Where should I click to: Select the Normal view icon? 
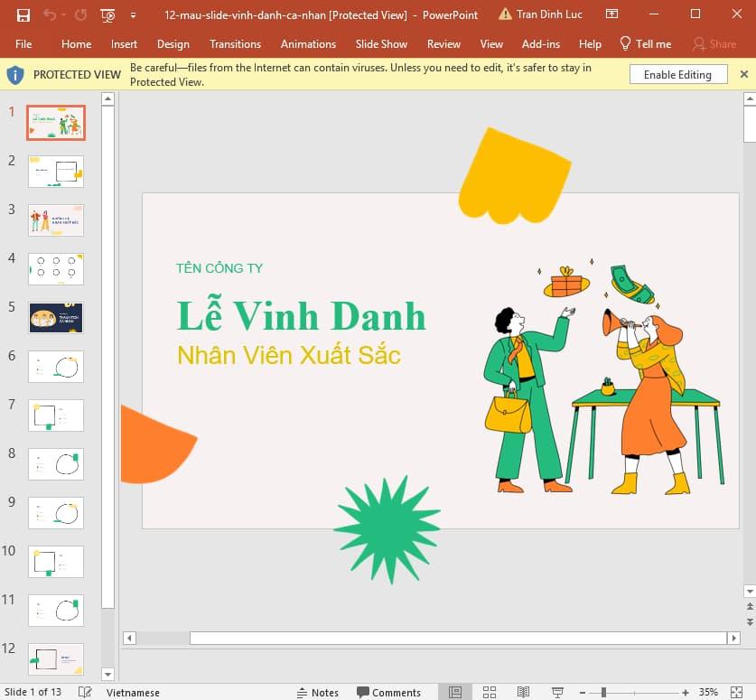453,692
